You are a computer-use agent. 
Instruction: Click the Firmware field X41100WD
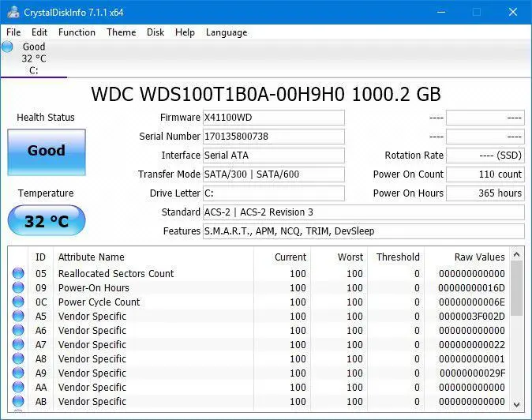[x=274, y=118]
